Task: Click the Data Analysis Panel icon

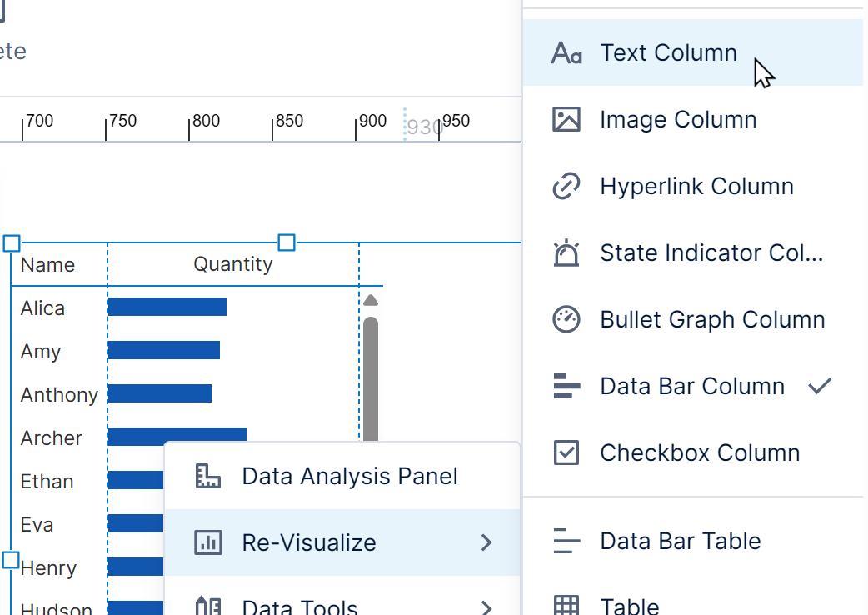Action: tap(208, 476)
